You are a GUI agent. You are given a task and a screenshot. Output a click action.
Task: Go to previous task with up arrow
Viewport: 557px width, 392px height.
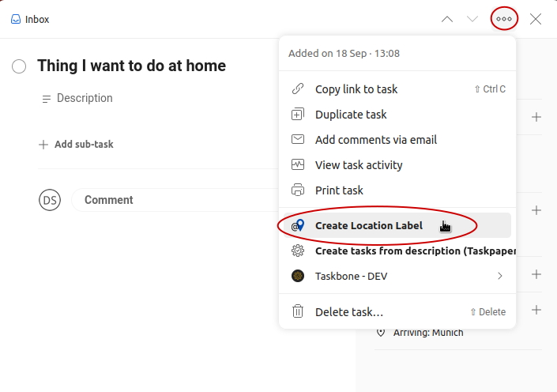pyautogui.click(x=447, y=19)
